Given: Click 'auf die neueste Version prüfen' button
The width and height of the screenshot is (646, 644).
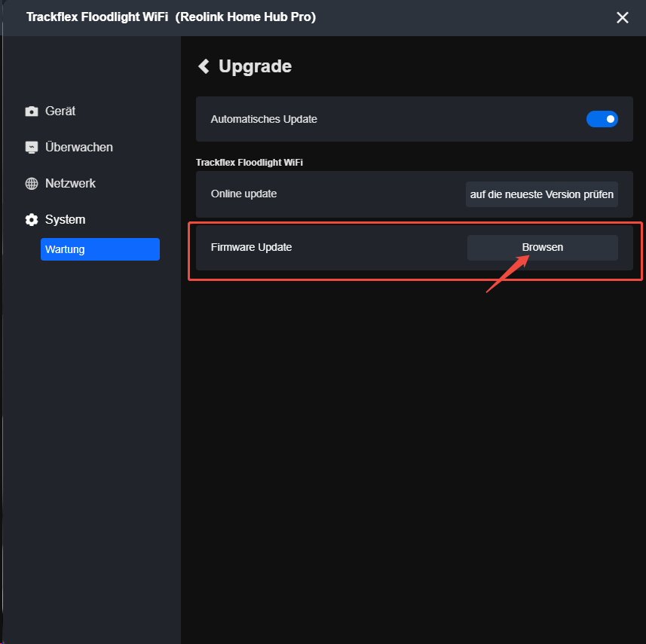Looking at the screenshot, I should 542,194.
